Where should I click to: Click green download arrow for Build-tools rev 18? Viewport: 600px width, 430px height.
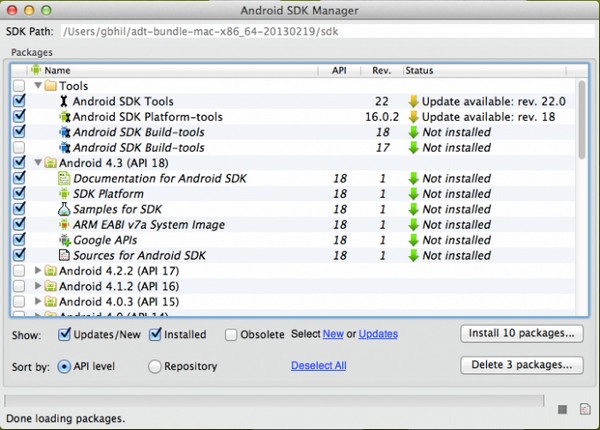pos(413,132)
